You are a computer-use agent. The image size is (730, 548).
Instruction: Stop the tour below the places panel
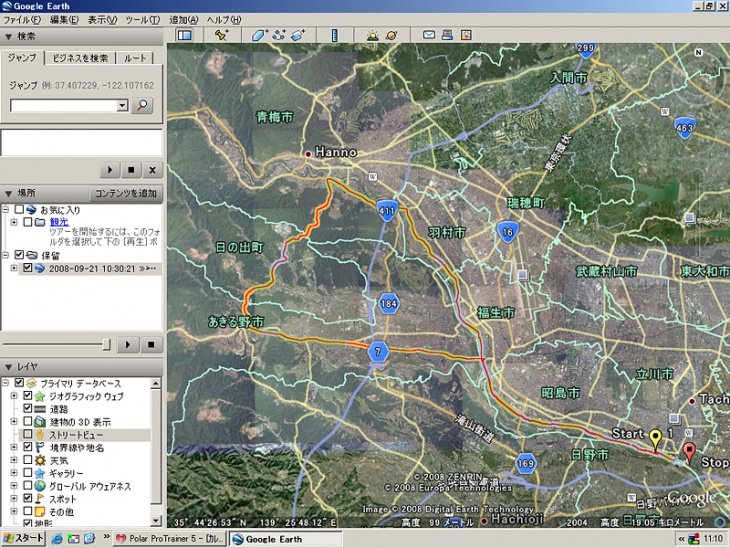(x=151, y=345)
